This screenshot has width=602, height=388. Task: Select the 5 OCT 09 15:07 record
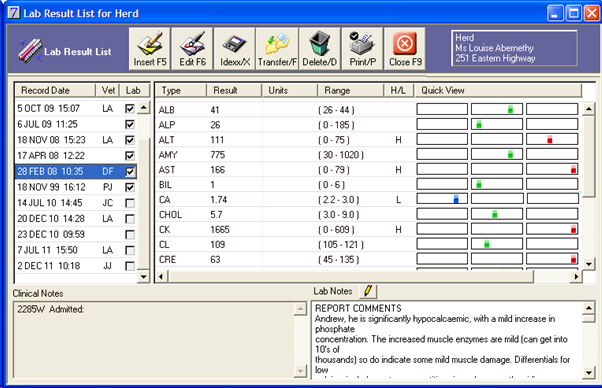coord(76,109)
